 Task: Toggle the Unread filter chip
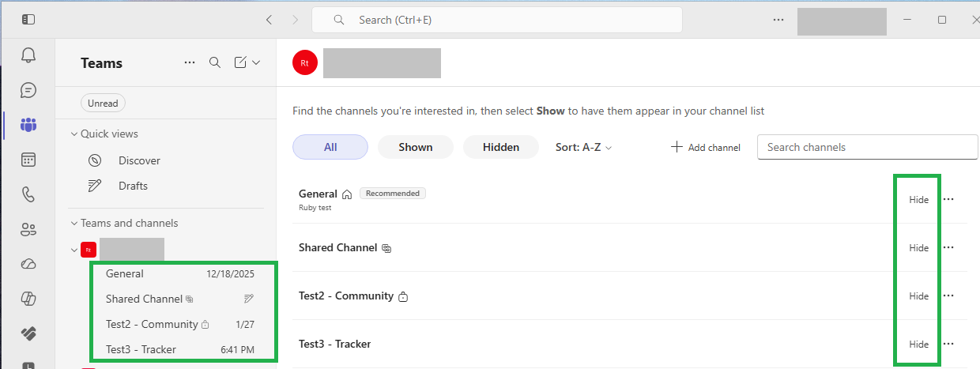pyautogui.click(x=103, y=104)
